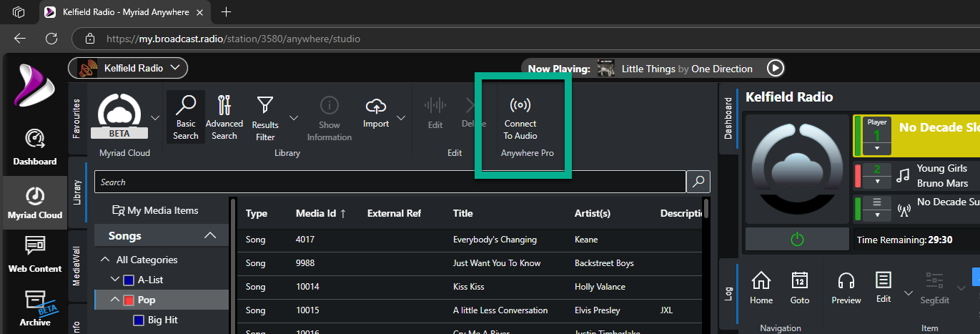Screen dimensions: 980x334
Task: Sort by the Media Id column header
Action: coord(322,213)
